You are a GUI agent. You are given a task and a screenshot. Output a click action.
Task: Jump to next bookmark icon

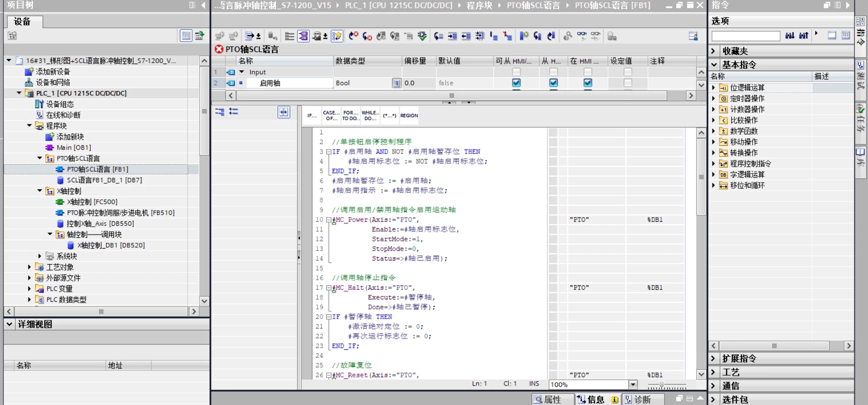tap(537, 36)
